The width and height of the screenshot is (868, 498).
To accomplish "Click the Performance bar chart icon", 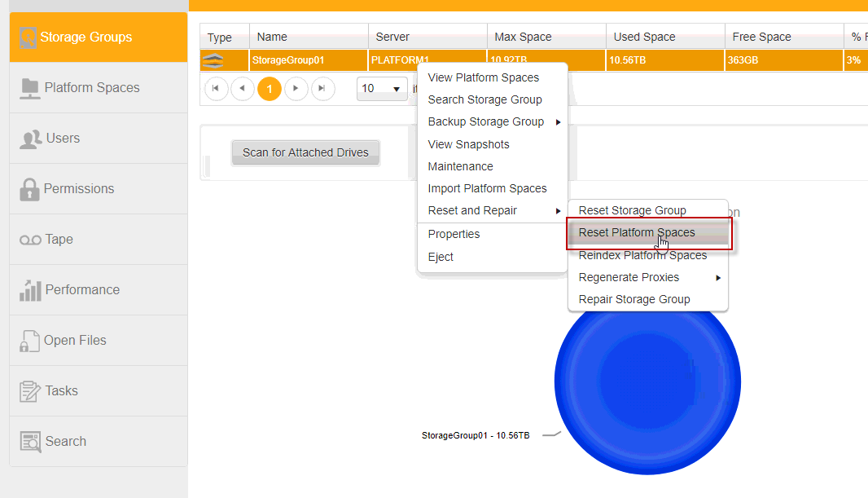I will pyautogui.click(x=30, y=290).
